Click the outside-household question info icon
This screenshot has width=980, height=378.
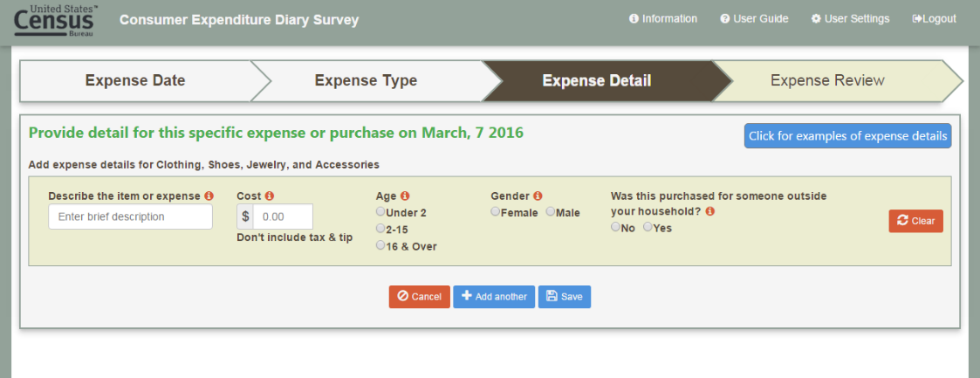[710, 211]
